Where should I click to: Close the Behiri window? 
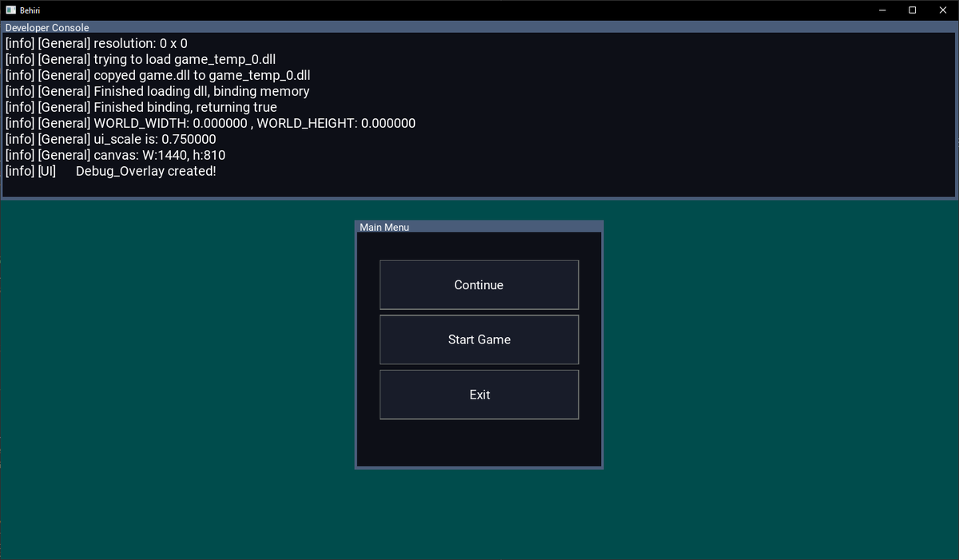point(942,10)
